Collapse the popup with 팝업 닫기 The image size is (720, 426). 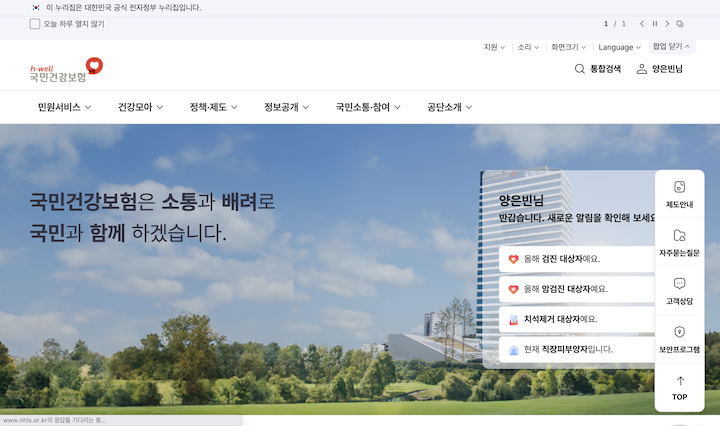click(x=671, y=46)
